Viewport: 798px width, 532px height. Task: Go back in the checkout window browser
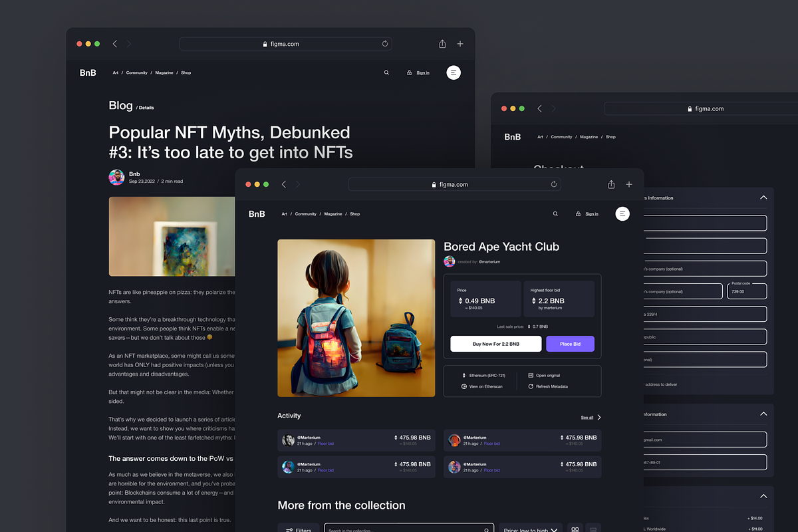(539, 108)
